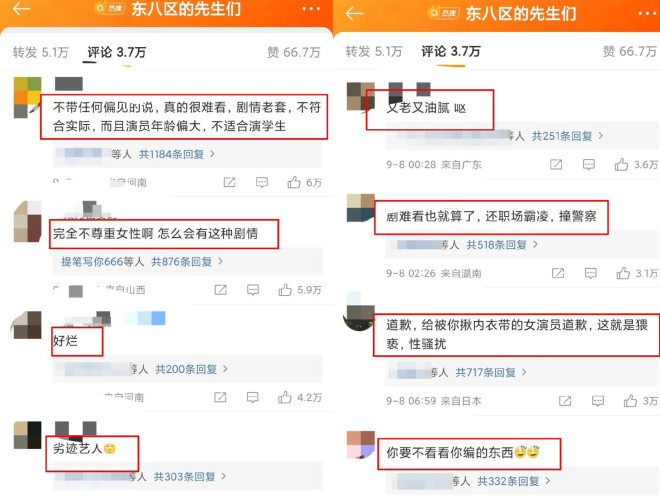Like the comment showing 3万 likes
This screenshot has width=660, height=497.
[630, 401]
